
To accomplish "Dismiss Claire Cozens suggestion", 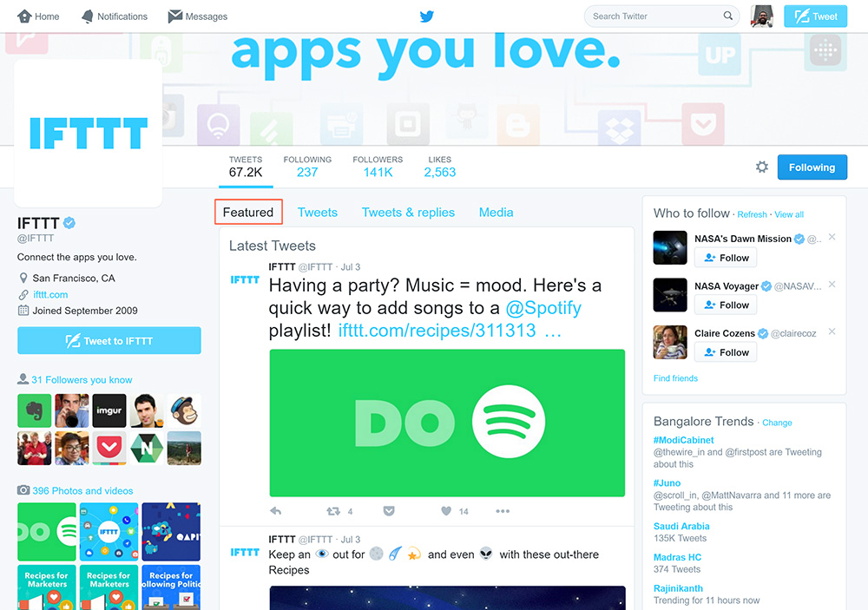I will pos(832,331).
